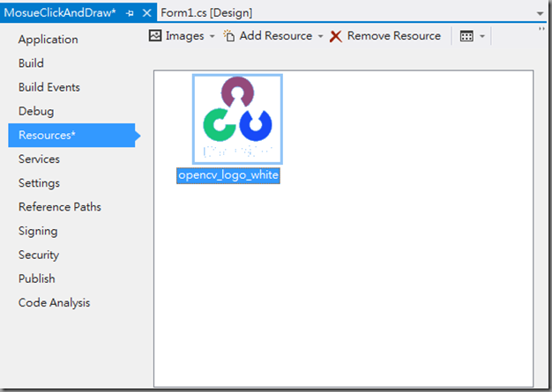Go to Build Events page
Viewport: 552px width, 392px height.
pyautogui.click(x=49, y=87)
